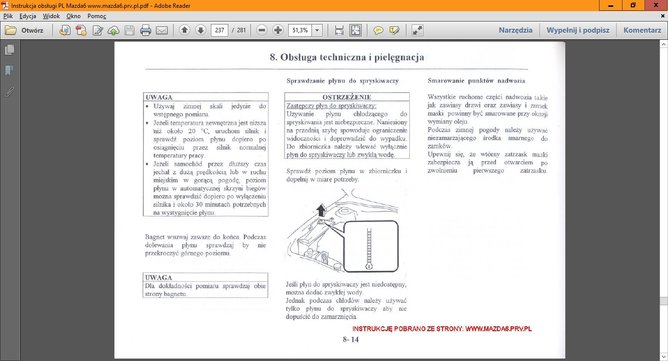
Task: Select the highlight text tool
Action: tap(394, 30)
